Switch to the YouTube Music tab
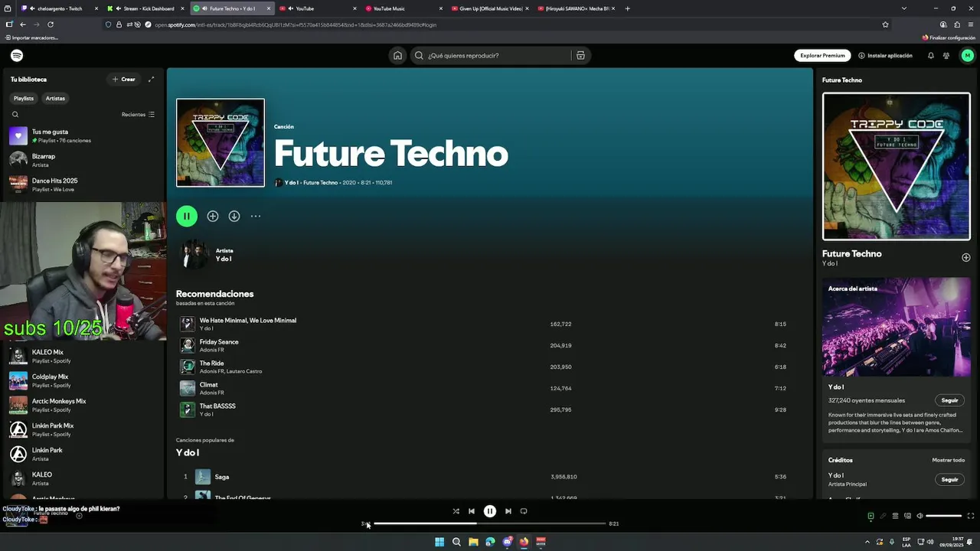This screenshot has width=980, height=551. 403,8
